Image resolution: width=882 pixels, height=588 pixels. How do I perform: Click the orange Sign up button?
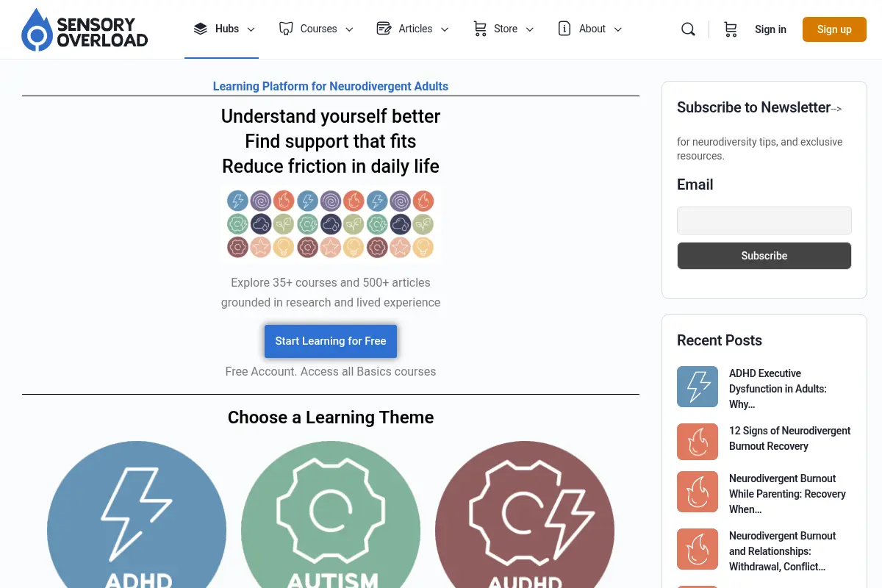pyautogui.click(x=834, y=29)
